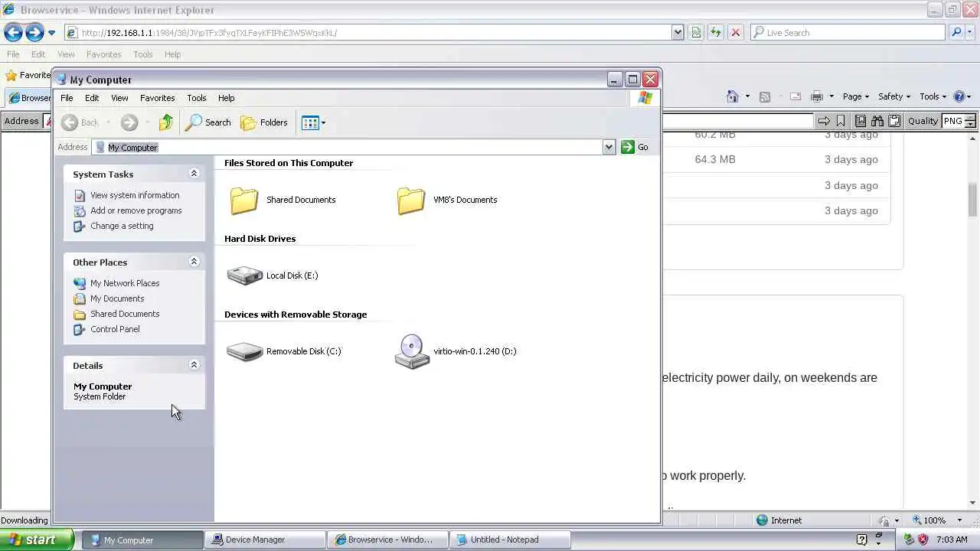Toggle the Folders pane button
Viewport: 980px width, 551px height.
[x=264, y=122]
